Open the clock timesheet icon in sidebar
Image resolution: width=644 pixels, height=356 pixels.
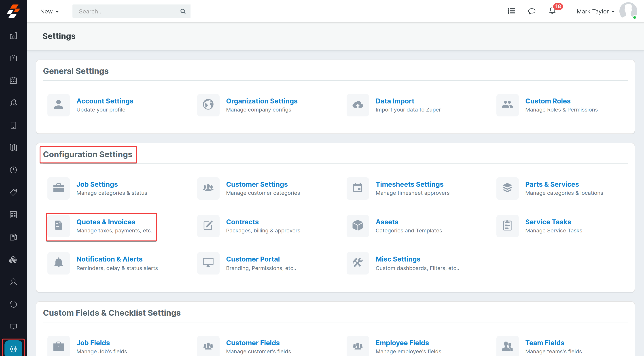click(x=13, y=170)
